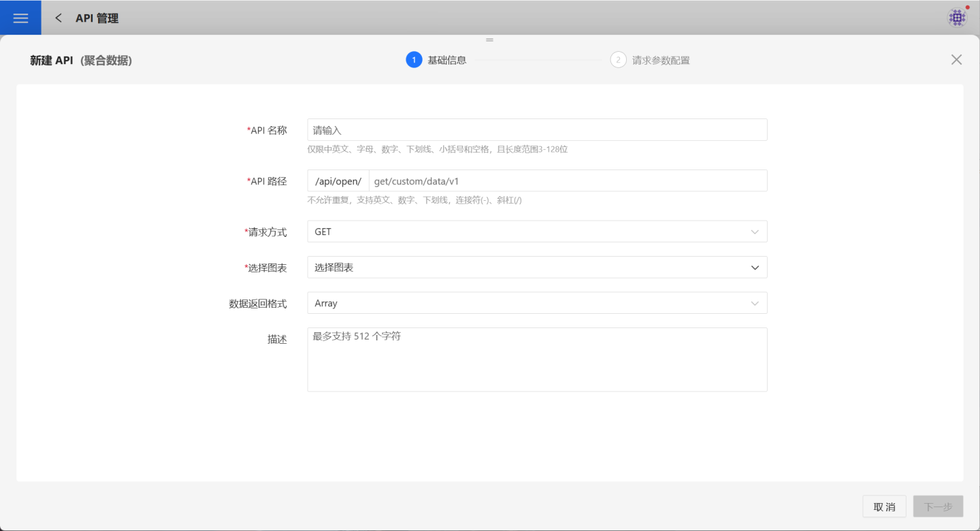Open the 选择图表 dropdown
Image resolution: width=980 pixels, height=531 pixels.
536,268
